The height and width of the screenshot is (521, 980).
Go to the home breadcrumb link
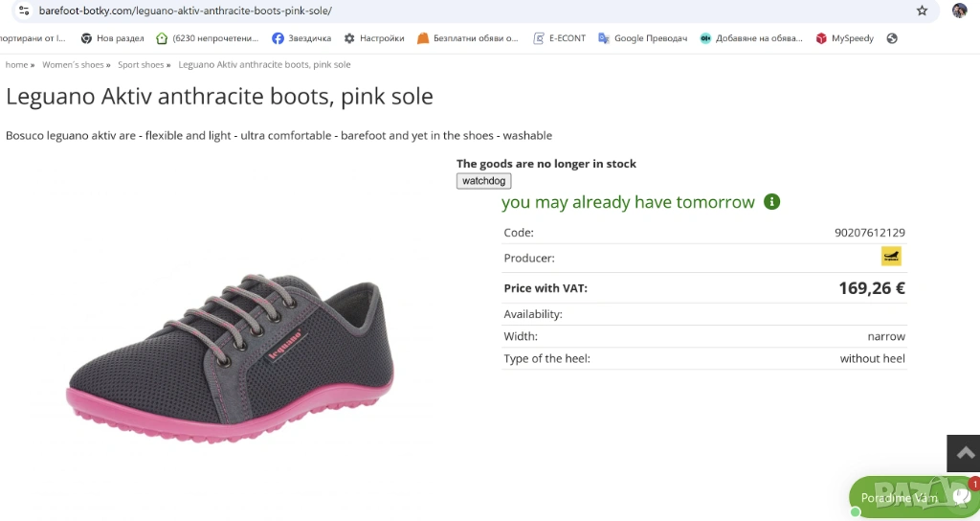(x=16, y=65)
